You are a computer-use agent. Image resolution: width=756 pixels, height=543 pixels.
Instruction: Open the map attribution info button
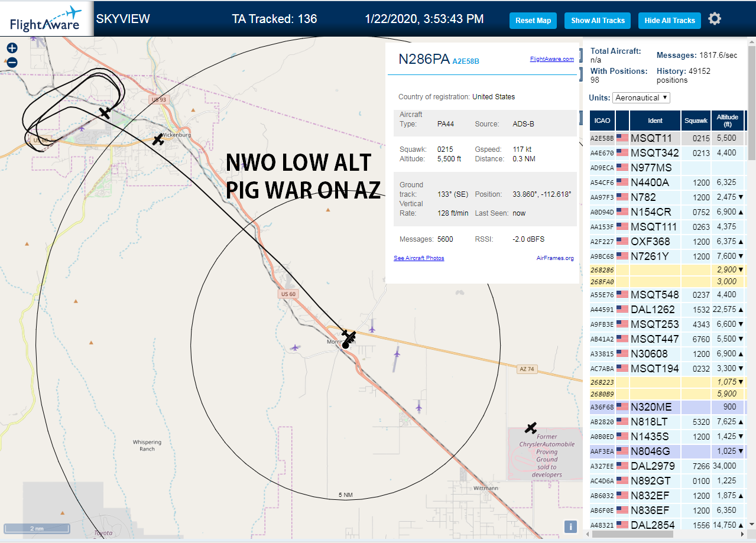[570, 527]
